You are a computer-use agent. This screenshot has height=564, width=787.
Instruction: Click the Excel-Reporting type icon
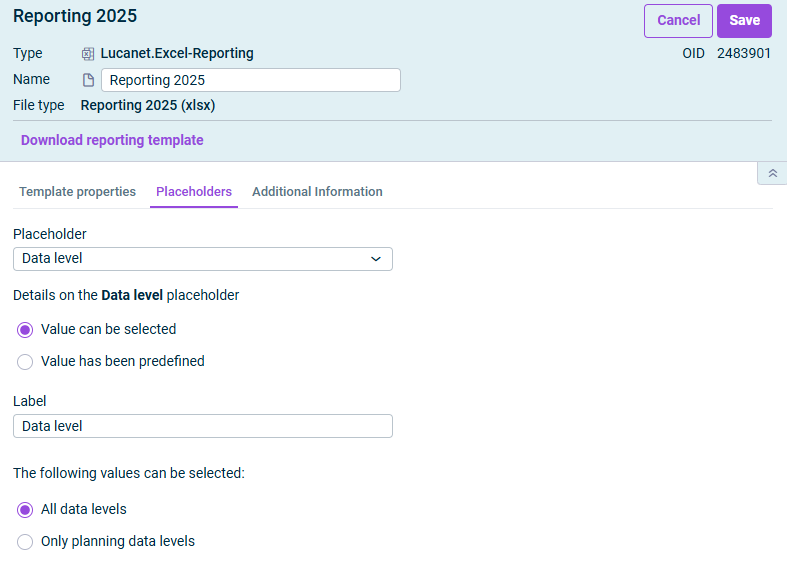coord(88,54)
